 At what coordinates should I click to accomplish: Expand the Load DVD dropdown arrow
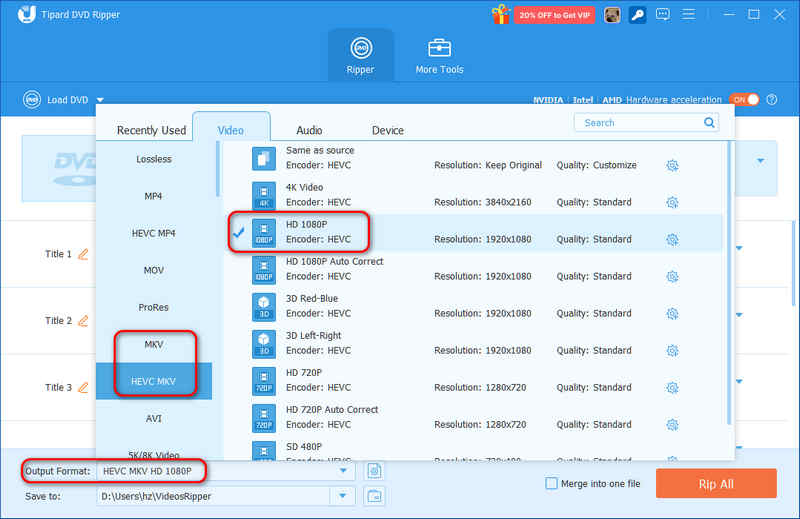[x=100, y=100]
